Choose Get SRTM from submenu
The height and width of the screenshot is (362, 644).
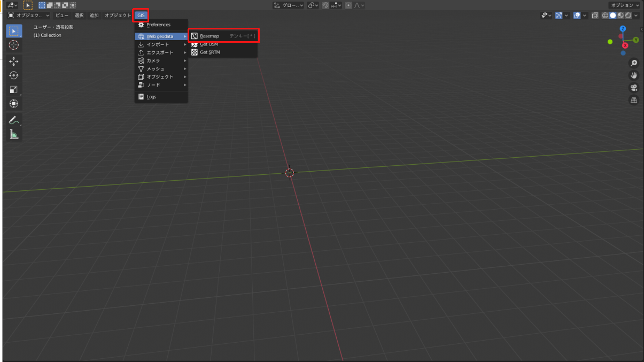point(223,52)
